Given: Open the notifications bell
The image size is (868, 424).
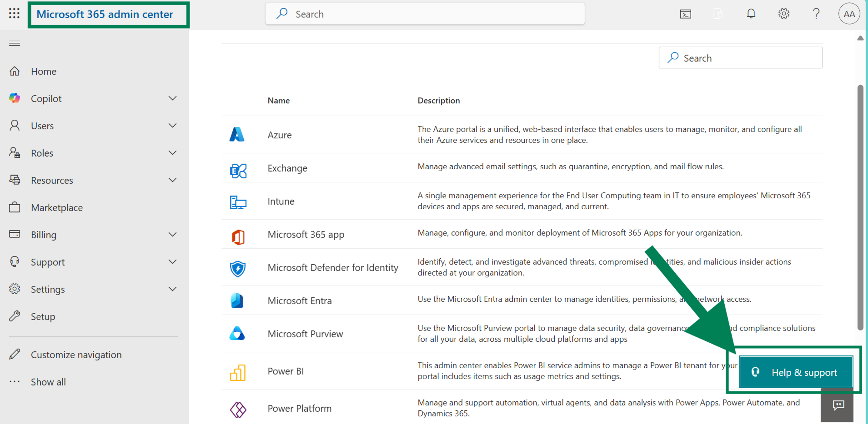Looking at the screenshot, I should [751, 14].
